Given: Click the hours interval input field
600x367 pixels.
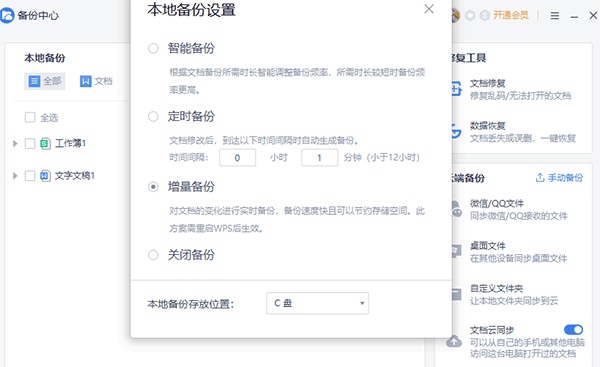Looking at the screenshot, I should [237, 158].
